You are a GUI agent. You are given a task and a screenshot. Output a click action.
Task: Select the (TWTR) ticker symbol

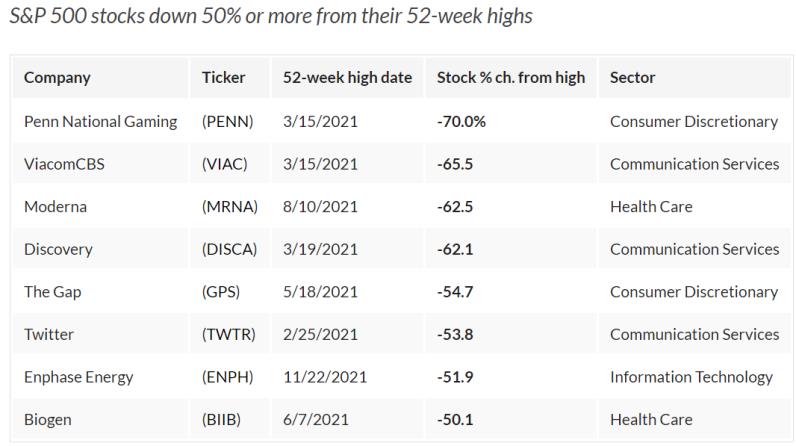click(228, 335)
